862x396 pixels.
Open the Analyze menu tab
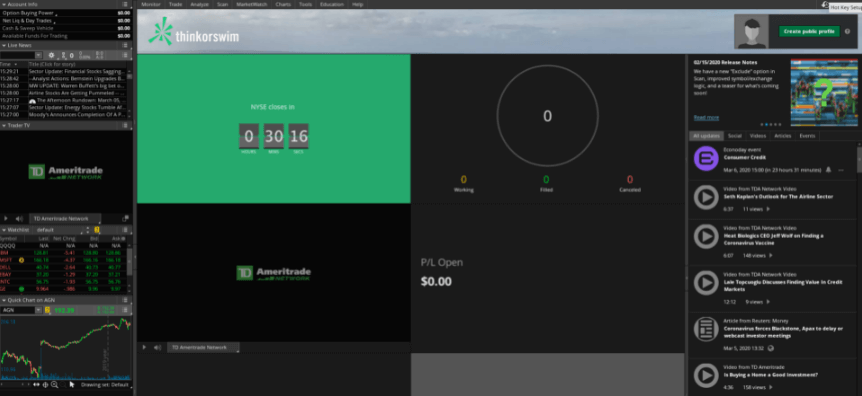(200, 4)
